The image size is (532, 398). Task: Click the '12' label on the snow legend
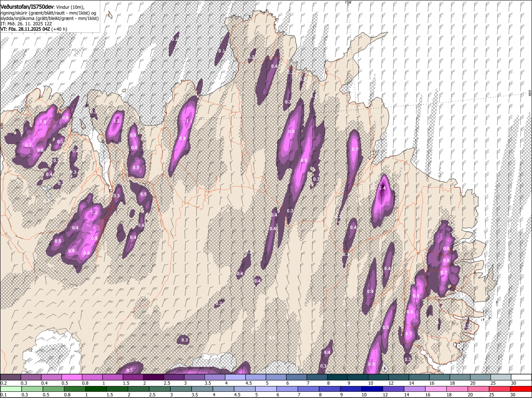pyautogui.click(x=391, y=383)
